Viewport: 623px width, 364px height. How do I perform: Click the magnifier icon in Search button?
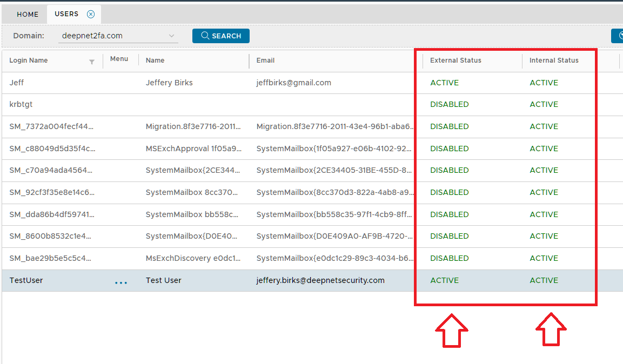point(205,36)
